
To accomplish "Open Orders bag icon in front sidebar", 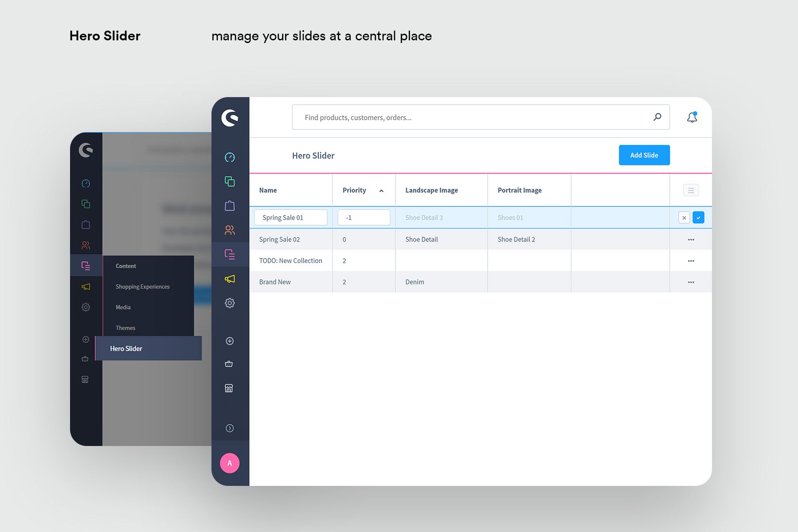I will point(230,206).
